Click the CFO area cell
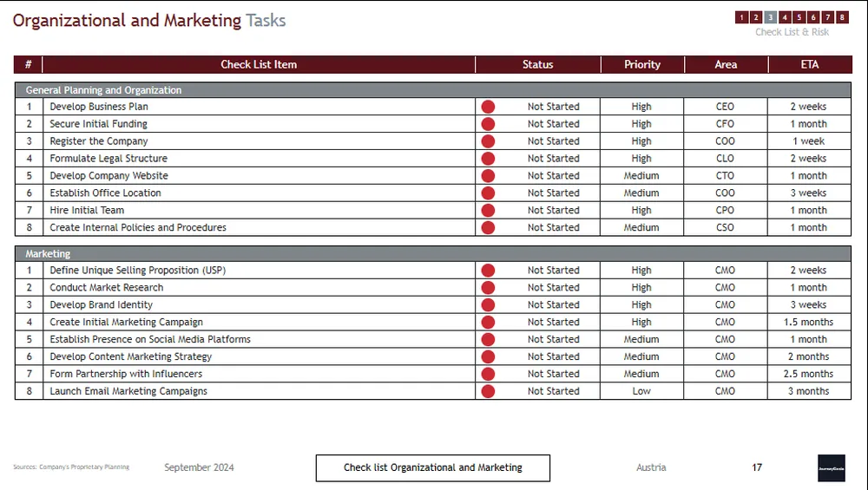868x490 pixels. 725,124
